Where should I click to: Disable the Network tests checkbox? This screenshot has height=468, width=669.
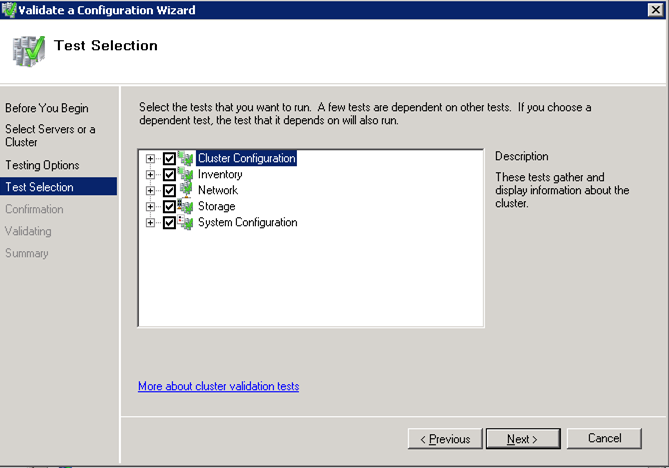tap(169, 191)
